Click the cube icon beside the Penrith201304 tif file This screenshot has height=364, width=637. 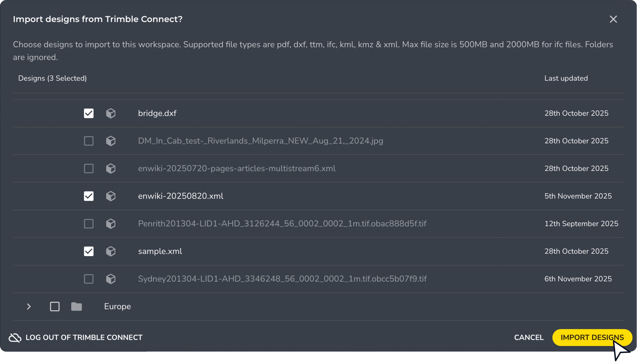(x=111, y=223)
